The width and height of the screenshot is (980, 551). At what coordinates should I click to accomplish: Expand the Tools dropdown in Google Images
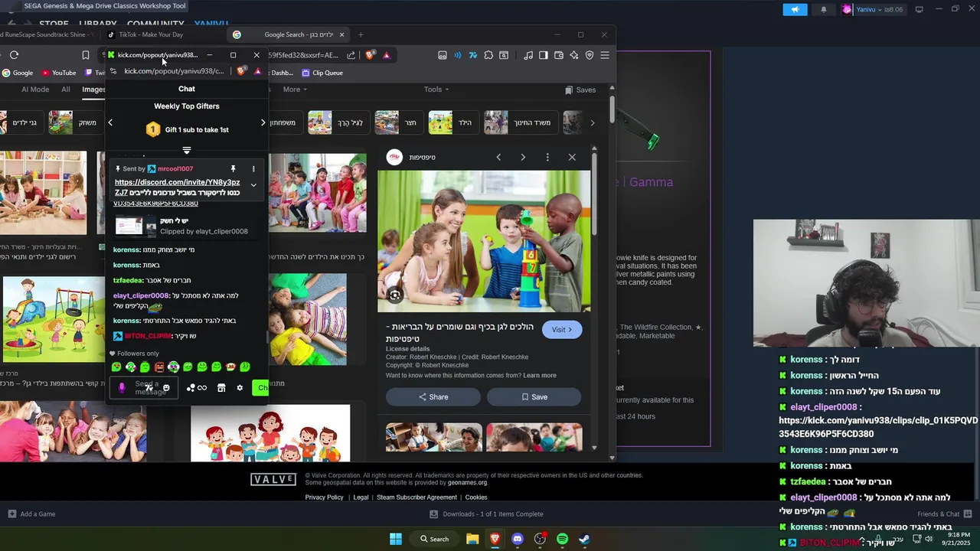coord(436,90)
